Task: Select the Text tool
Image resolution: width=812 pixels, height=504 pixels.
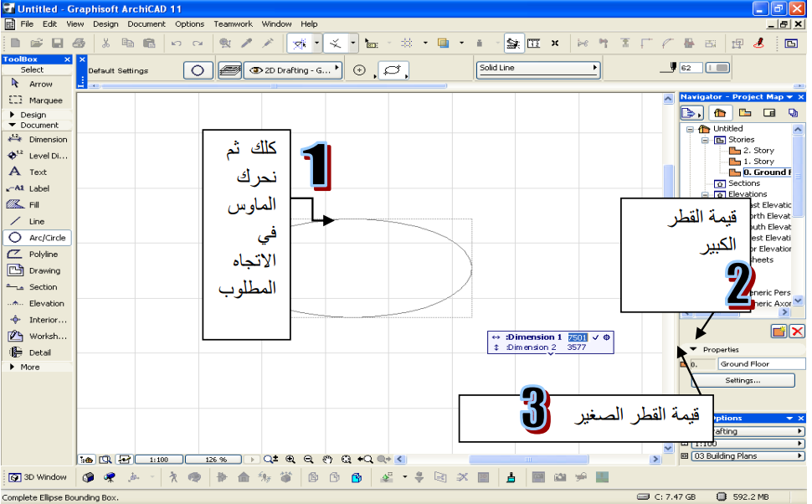Action: (38, 172)
